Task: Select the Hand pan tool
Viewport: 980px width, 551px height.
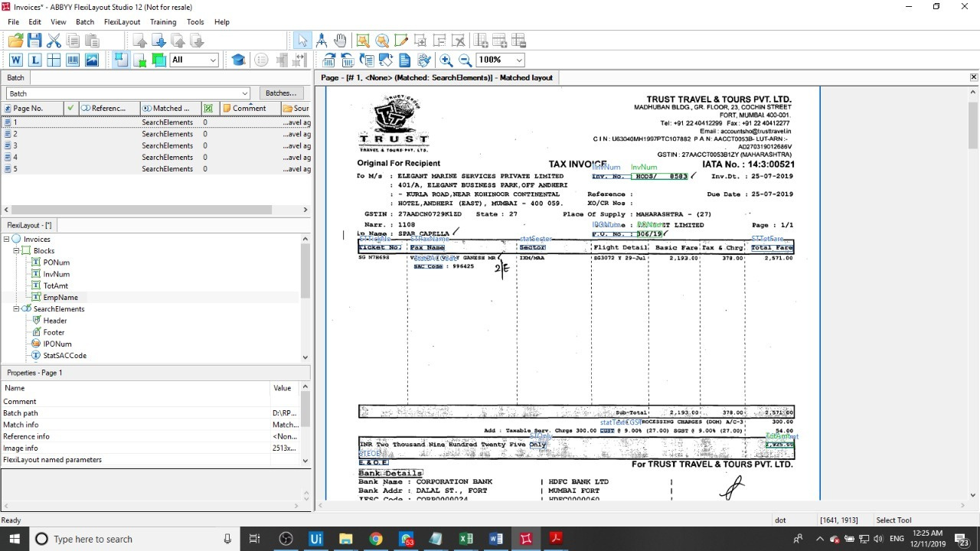Action: pyautogui.click(x=340, y=41)
